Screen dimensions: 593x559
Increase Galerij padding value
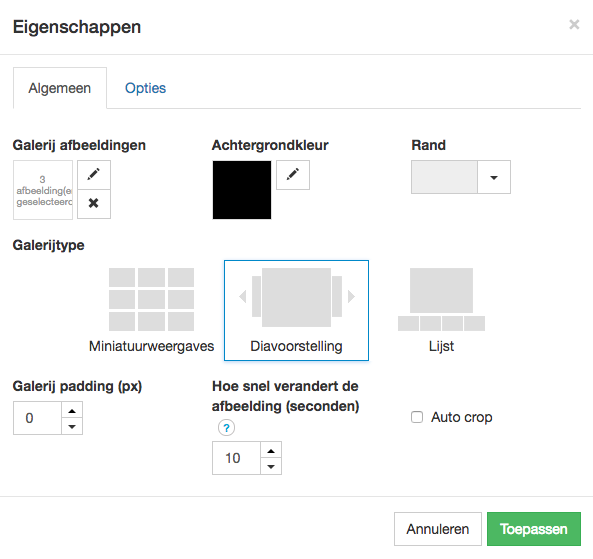click(x=72, y=410)
